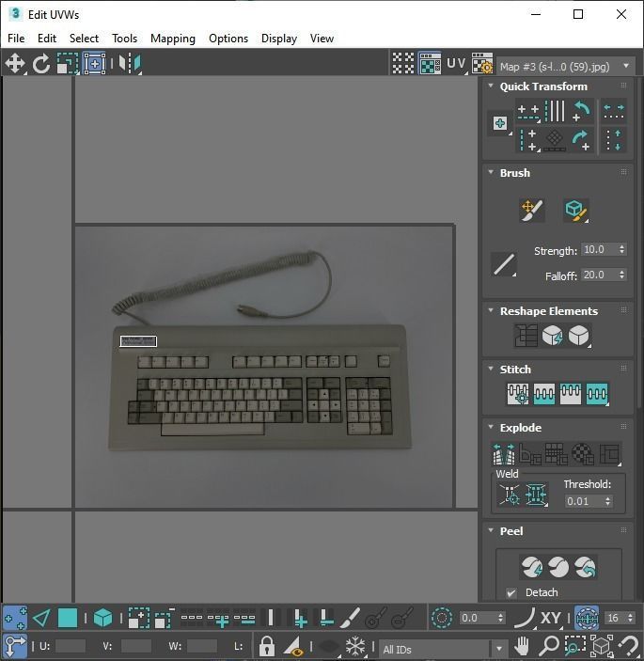This screenshot has width=644, height=661.
Task: Click the Relax custom icon
Action: click(x=579, y=336)
